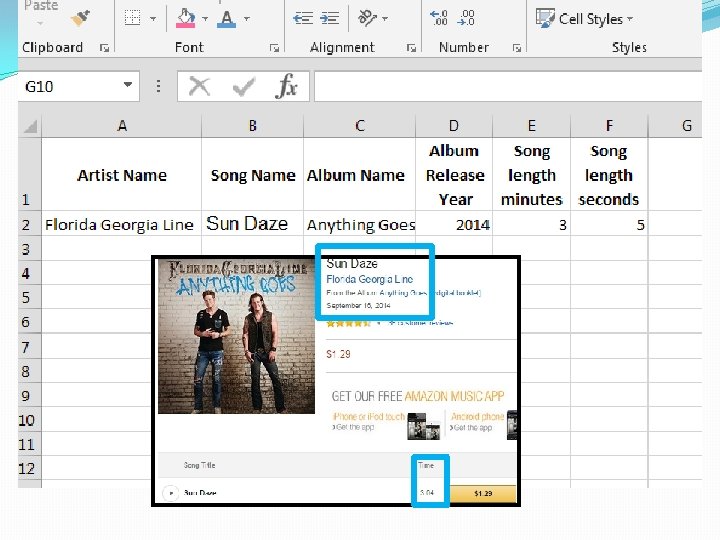Open the Font dialog launcher
The height and width of the screenshot is (540, 720).
pos(275,48)
